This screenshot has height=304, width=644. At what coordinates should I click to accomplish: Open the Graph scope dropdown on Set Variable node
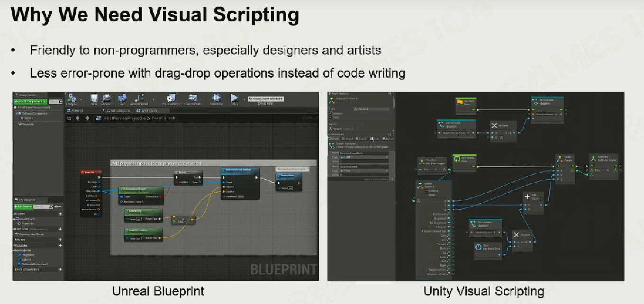coord(545,104)
